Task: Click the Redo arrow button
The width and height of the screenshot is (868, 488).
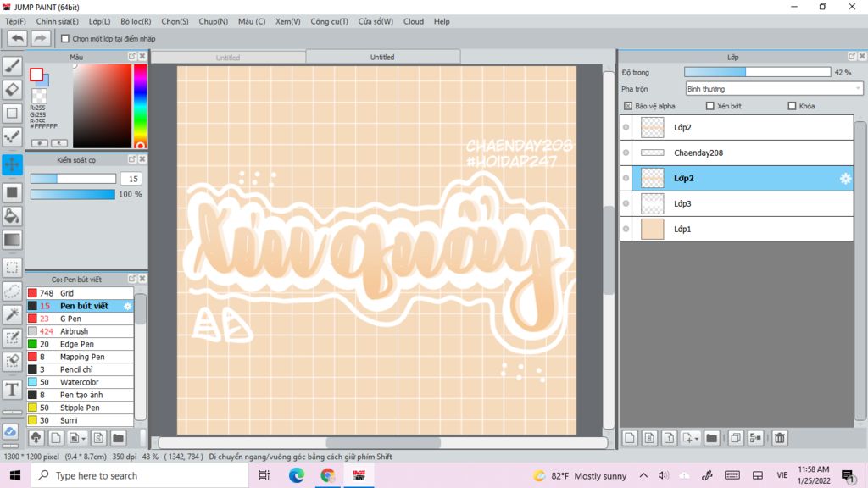Action: pos(40,38)
